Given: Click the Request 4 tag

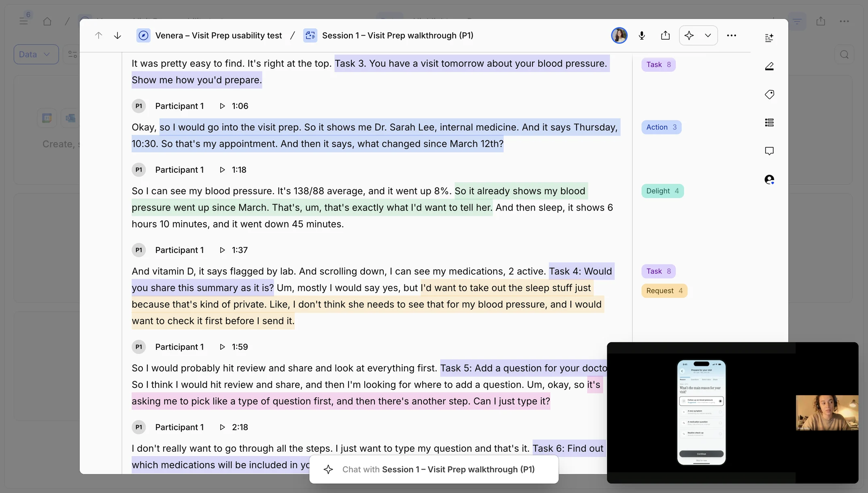Looking at the screenshot, I should [x=664, y=291].
